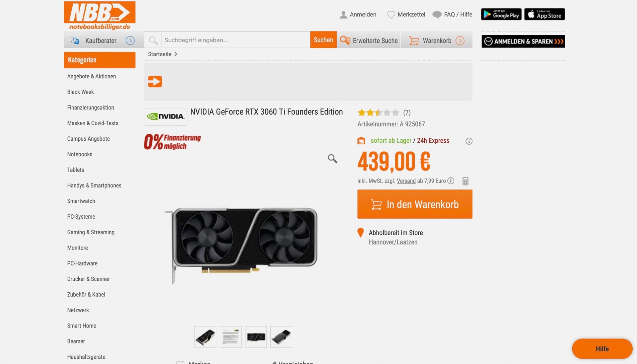Open the Google Play store badge
This screenshot has width=637, height=364.
click(x=501, y=14)
